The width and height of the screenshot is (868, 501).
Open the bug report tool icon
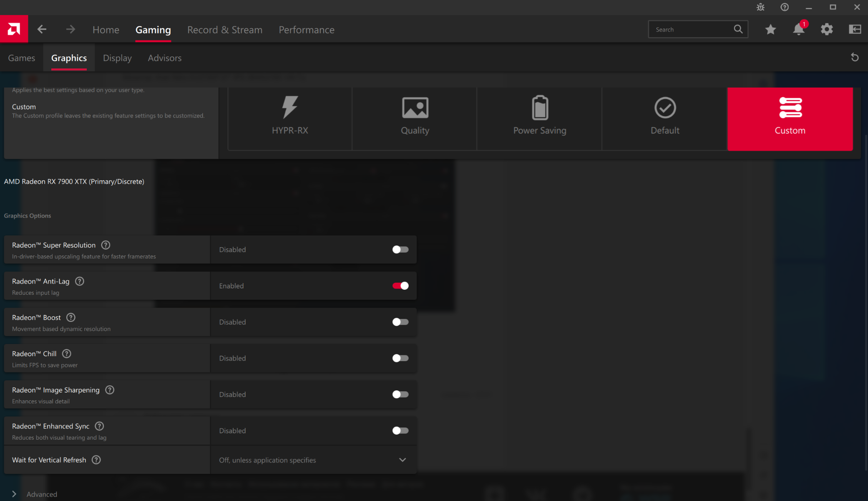[760, 7]
